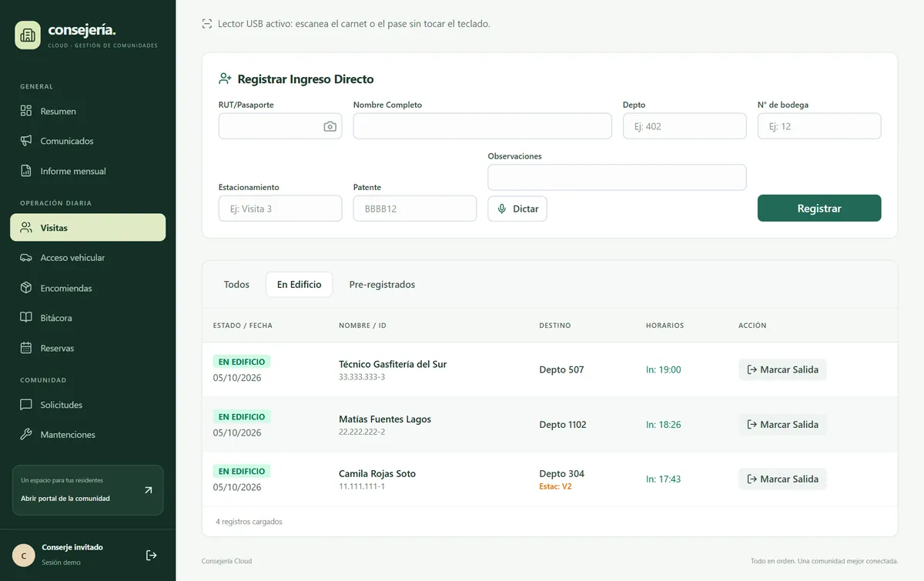This screenshot has width=924, height=581.
Task: Click the Resumen grid icon in sidebar
Action: pyautogui.click(x=26, y=111)
